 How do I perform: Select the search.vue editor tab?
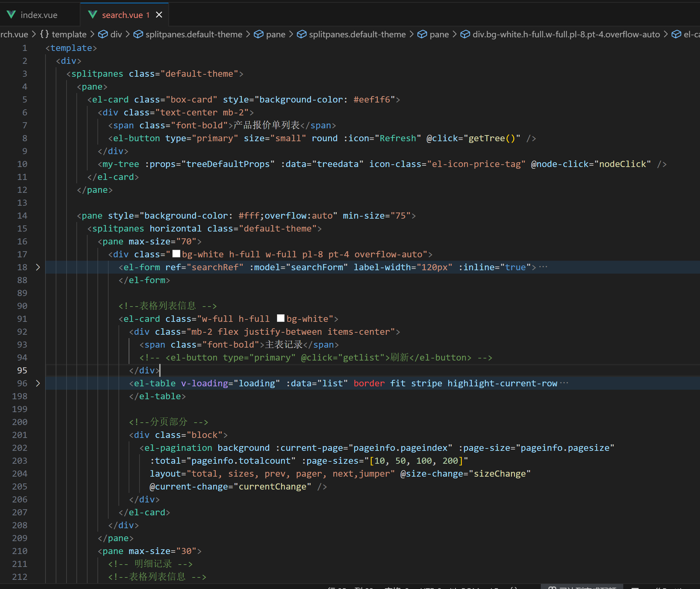(122, 15)
